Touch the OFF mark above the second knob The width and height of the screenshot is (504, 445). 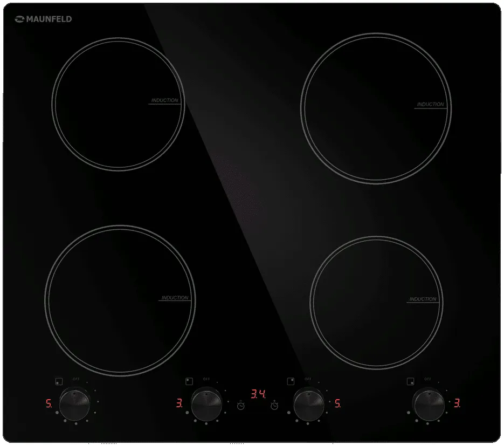(206, 379)
